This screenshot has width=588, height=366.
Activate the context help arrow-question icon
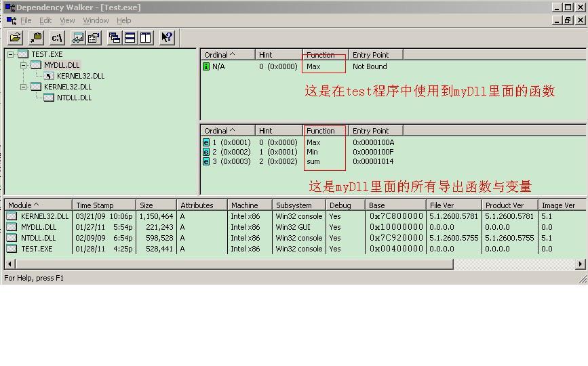point(167,37)
